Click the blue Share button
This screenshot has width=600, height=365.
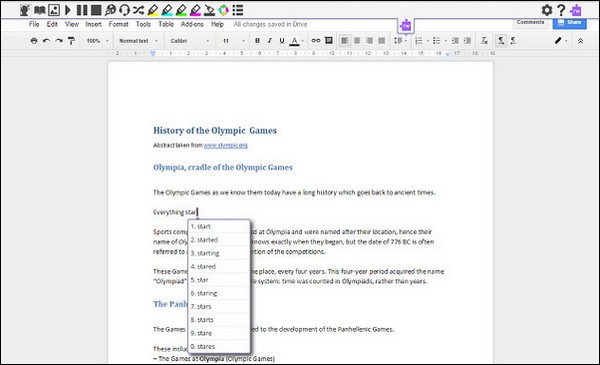coord(570,23)
